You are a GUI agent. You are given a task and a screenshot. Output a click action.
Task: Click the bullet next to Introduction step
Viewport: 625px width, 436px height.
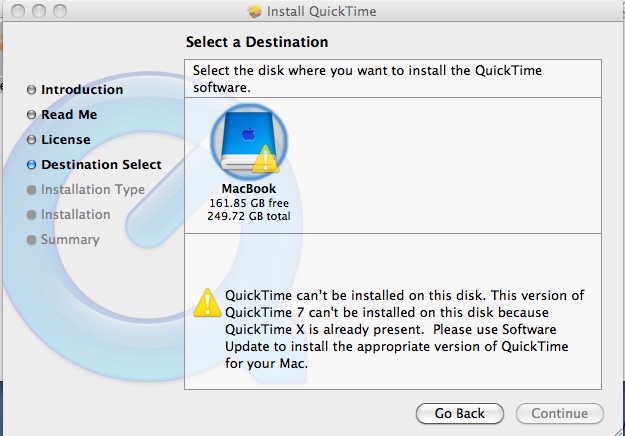[x=31, y=90]
